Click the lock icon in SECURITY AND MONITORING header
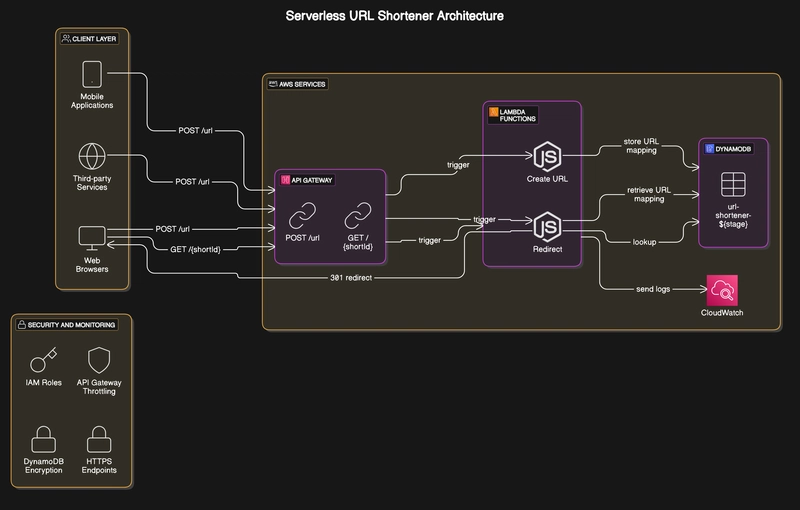The width and height of the screenshot is (800, 510). (x=22, y=324)
